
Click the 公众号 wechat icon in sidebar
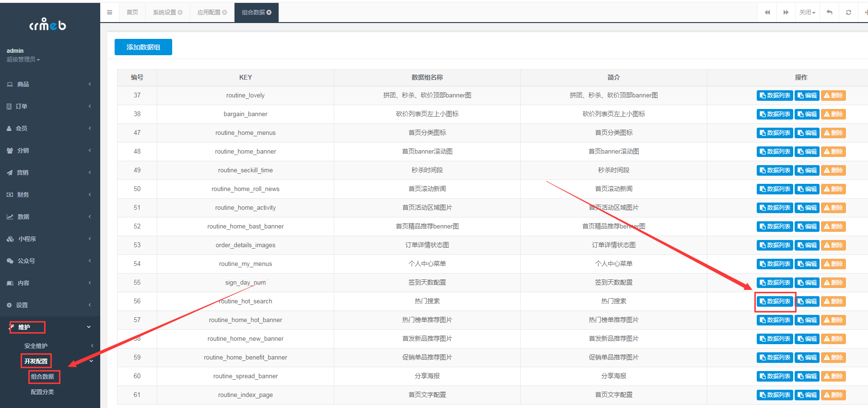10,261
